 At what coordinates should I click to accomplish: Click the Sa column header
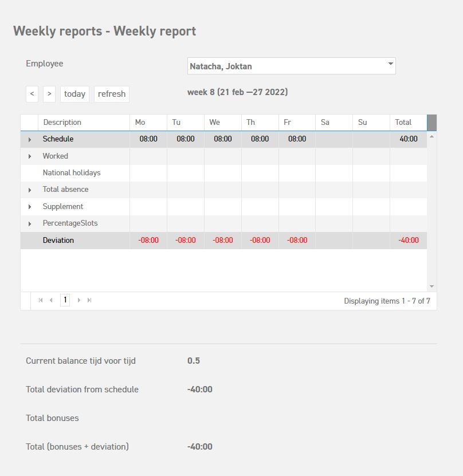(334, 123)
